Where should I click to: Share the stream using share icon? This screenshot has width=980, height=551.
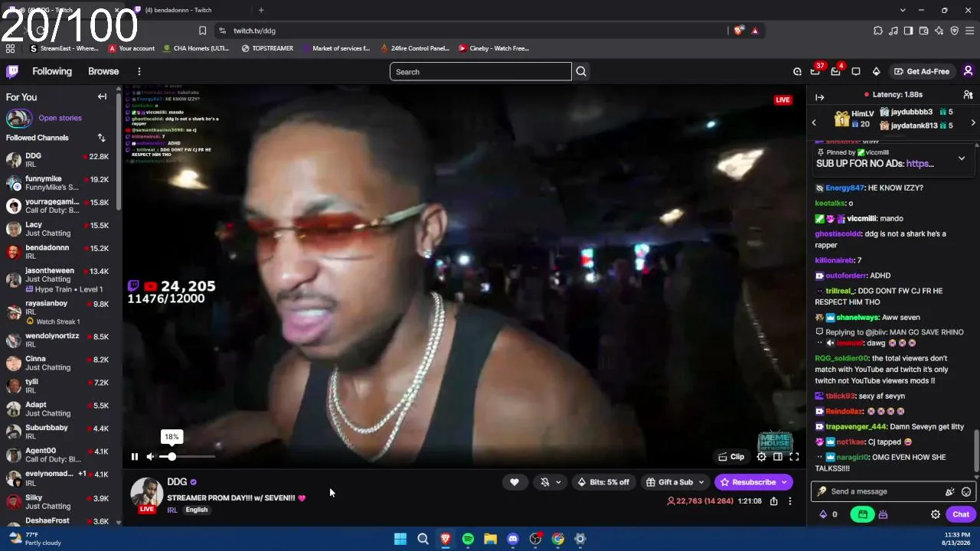(x=773, y=501)
